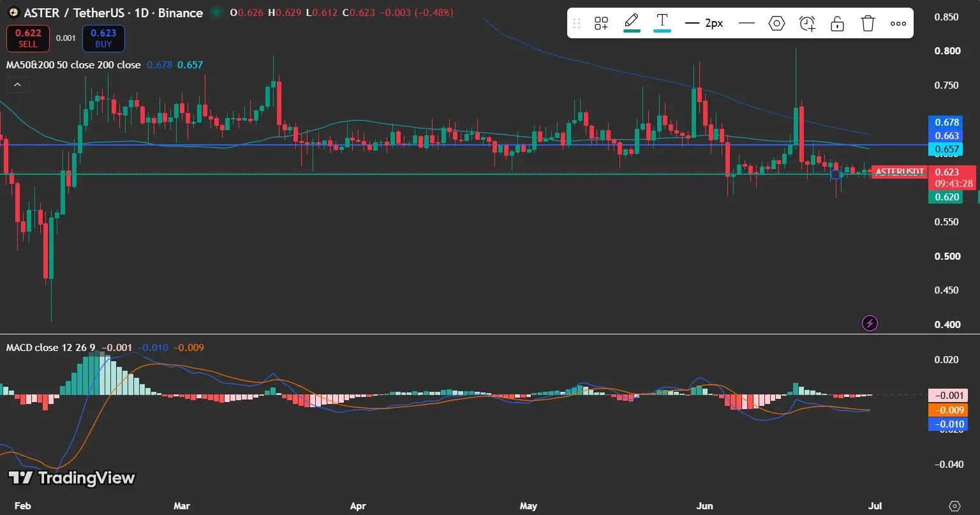Click the -0.001 MACD histogram label
The image size is (980, 515).
pos(947,396)
